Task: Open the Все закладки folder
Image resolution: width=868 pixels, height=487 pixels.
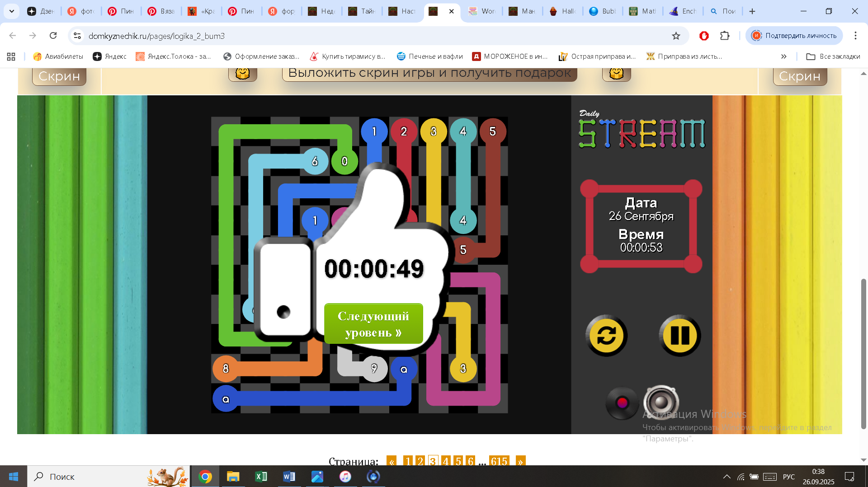Action: [x=833, y=56]
